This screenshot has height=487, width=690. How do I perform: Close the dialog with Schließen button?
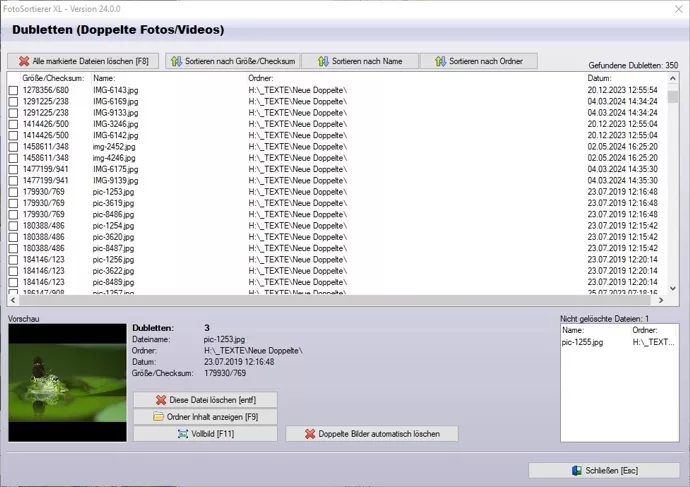coord(603,470)
